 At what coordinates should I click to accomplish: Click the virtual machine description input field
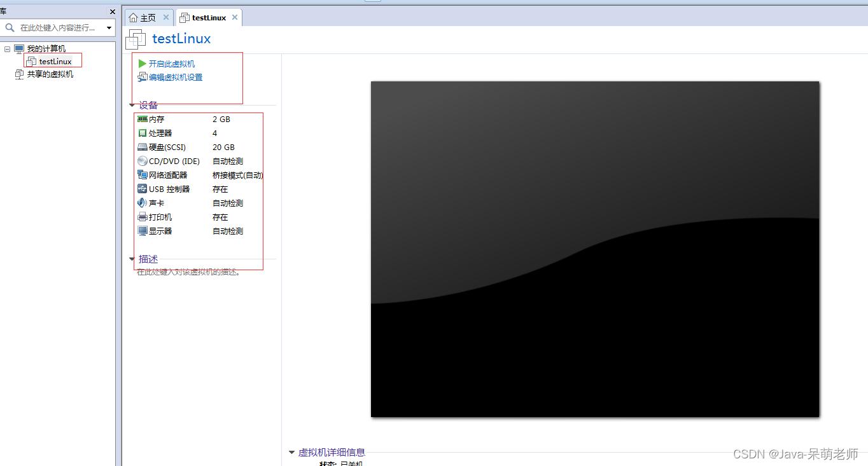tap(186, 271)
